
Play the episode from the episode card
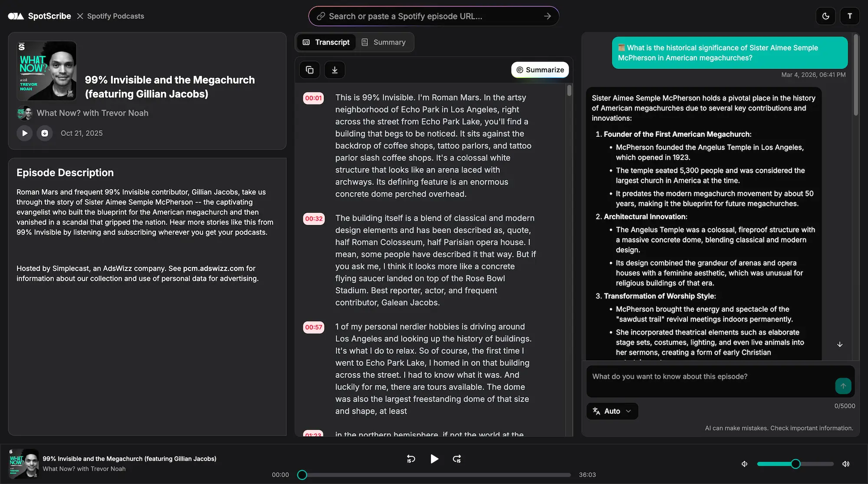coord(25,133)
